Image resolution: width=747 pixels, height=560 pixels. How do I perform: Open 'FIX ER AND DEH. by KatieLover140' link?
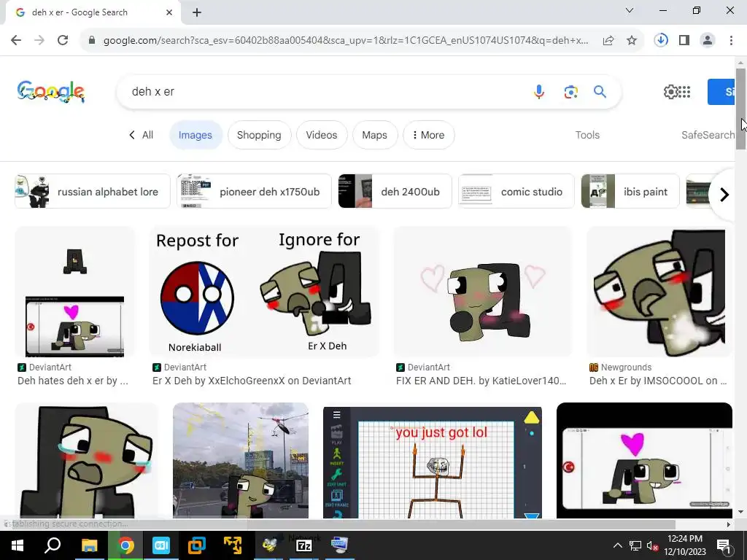(481, 381)
